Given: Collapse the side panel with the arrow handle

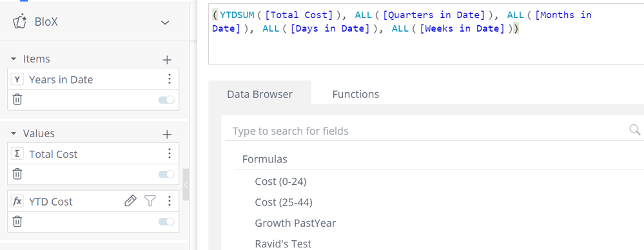Looking at the screenshot, I should click(x=186, y=185).
